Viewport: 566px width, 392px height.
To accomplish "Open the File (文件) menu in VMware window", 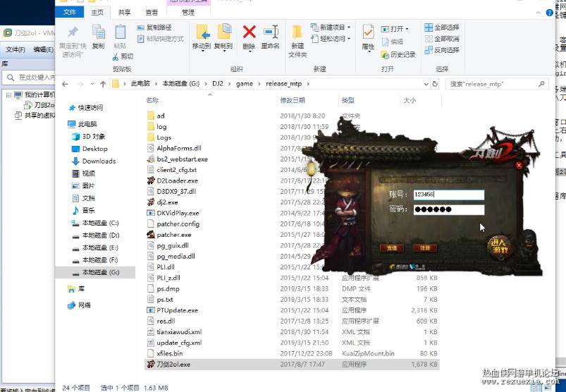I will [x=16, y=49].
